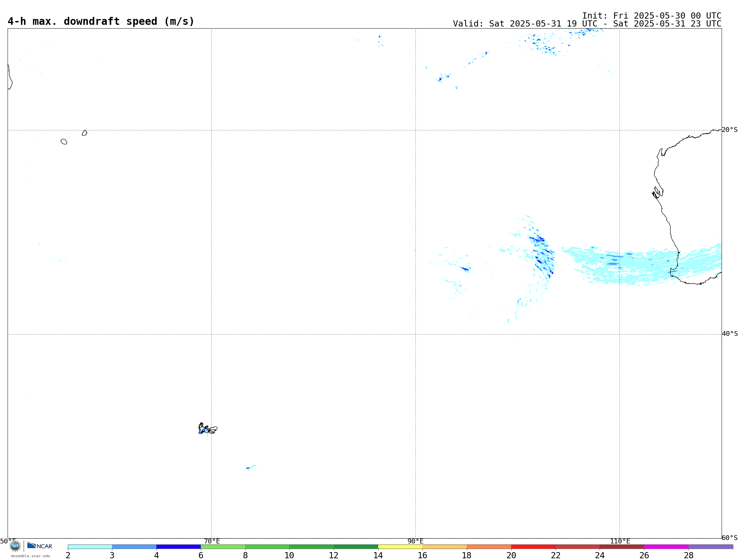The height and width of the screenshot is (560, 744).
Task: Click the light orange 16-18 m/s swatch
Action: 445,547
